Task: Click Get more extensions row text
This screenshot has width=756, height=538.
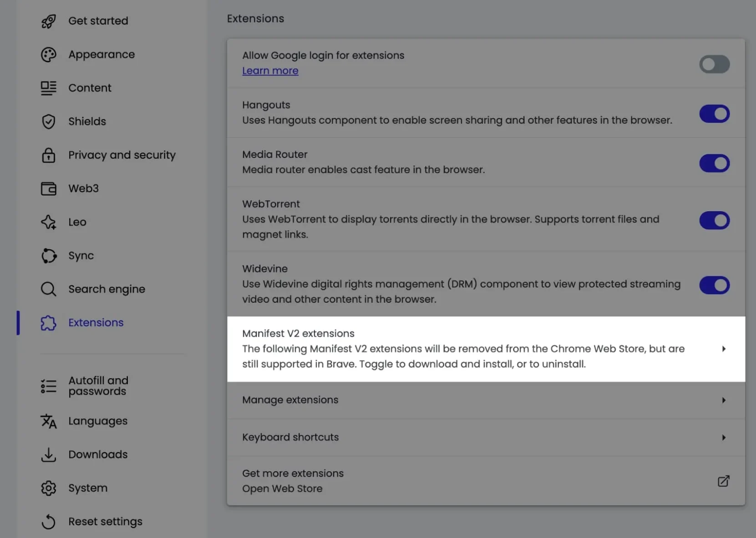Action: point(293,473)
